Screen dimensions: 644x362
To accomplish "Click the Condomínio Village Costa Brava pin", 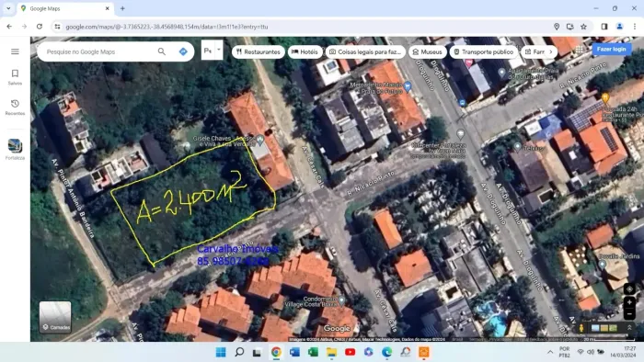I will click(341, 301).
